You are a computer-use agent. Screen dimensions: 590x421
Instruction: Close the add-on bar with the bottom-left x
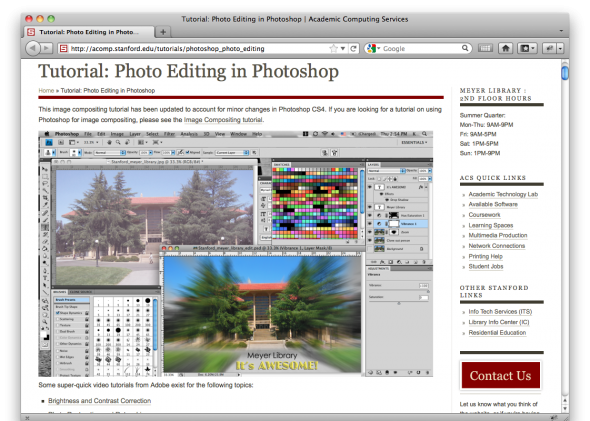[27, 418]
